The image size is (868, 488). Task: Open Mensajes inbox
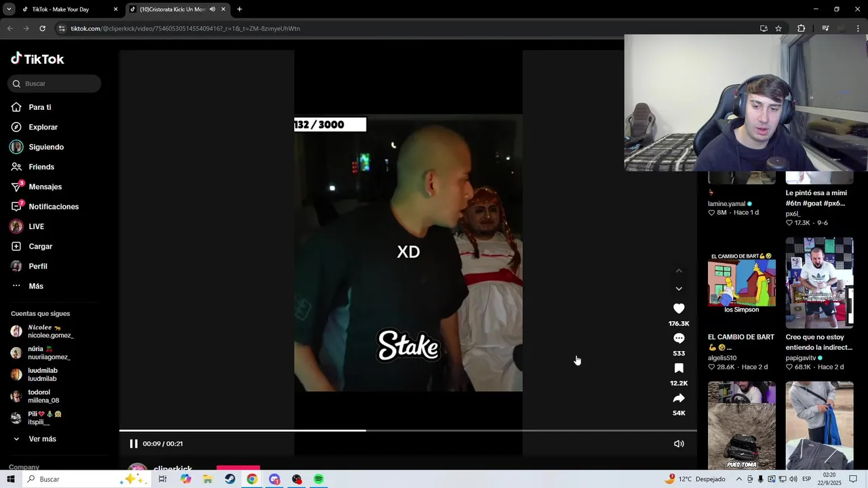coord(36,186)
